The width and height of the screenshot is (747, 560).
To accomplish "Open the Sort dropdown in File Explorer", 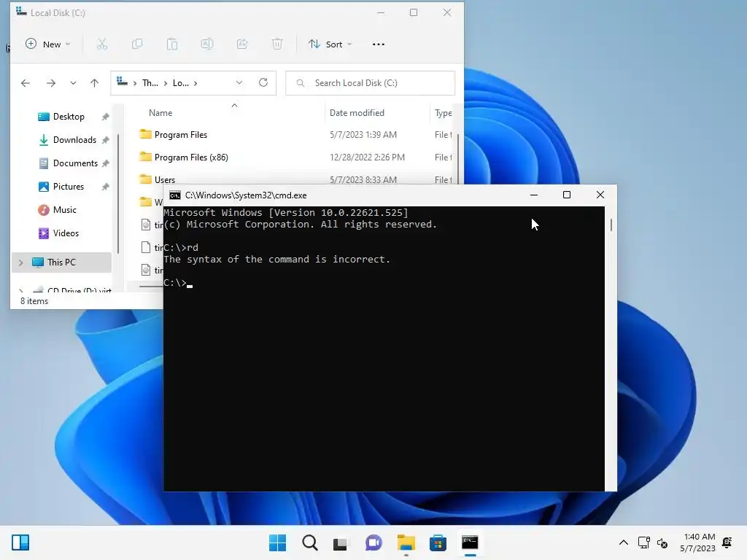I will 330,44.
